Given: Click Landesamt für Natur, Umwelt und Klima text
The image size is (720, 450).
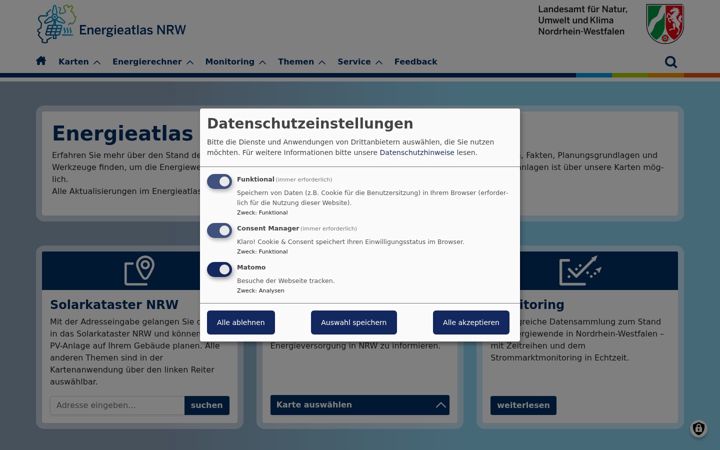Looking at the screenshot, I should [582, 20].
